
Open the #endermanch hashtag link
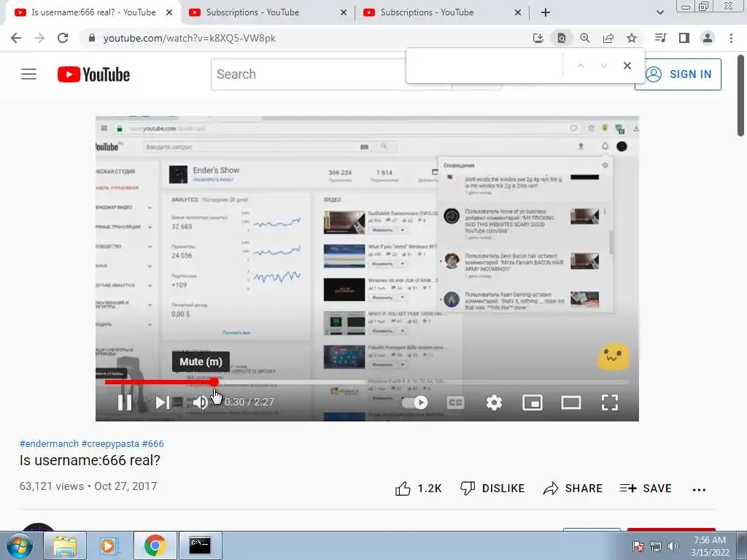(x=49, y=444)
